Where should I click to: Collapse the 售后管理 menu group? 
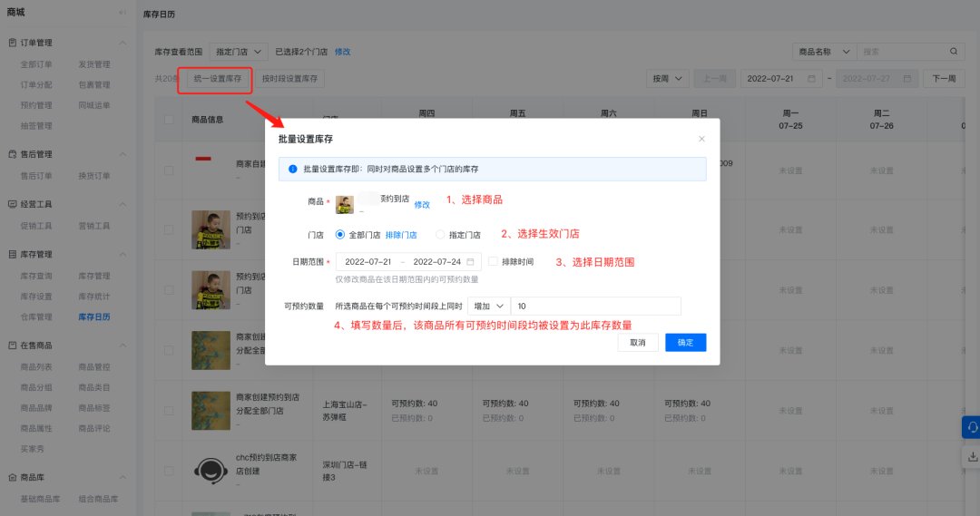pos(122,154)
